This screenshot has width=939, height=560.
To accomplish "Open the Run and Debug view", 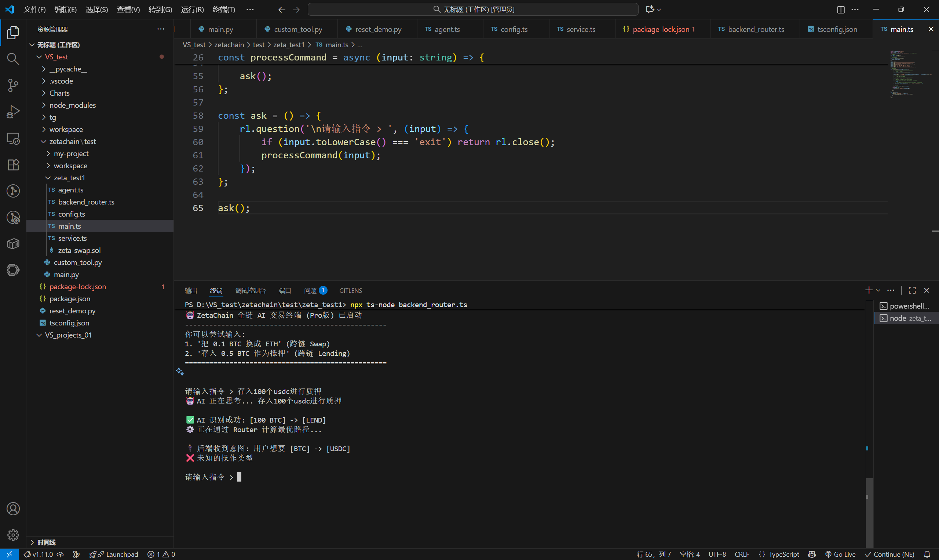I will tap(13, 112).
